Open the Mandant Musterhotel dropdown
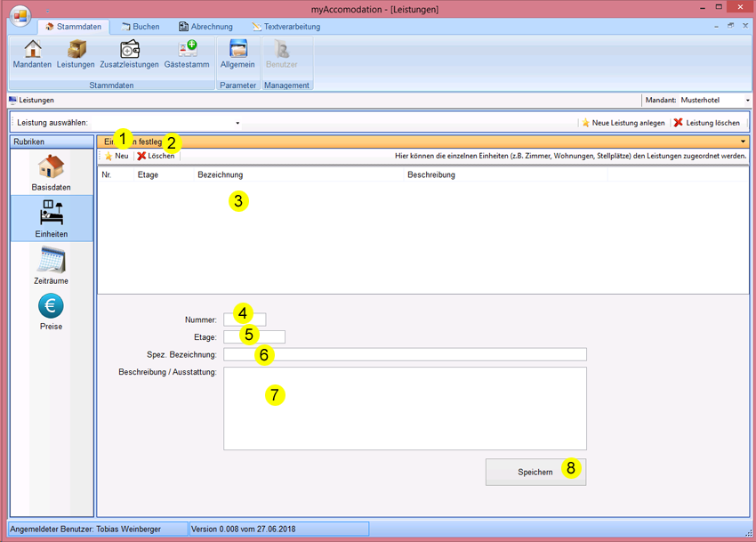This screenshot has width=756, height=542. pyautogui.click(x=747, y=101)
